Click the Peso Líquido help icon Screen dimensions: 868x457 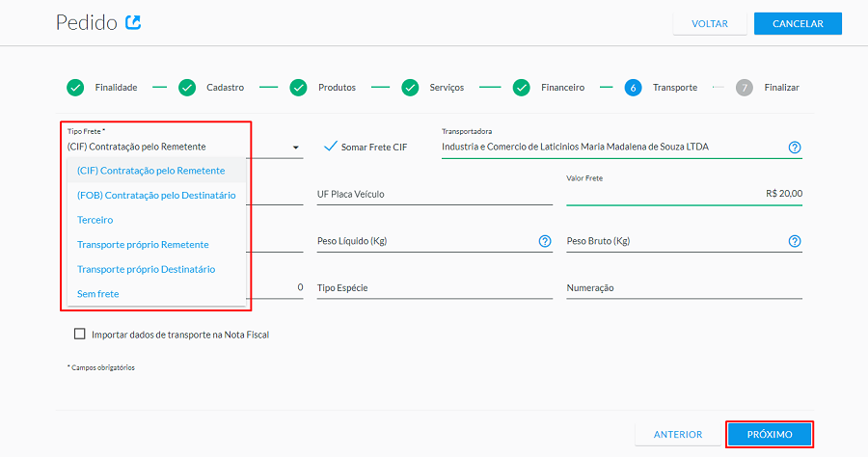pos(545,241)
